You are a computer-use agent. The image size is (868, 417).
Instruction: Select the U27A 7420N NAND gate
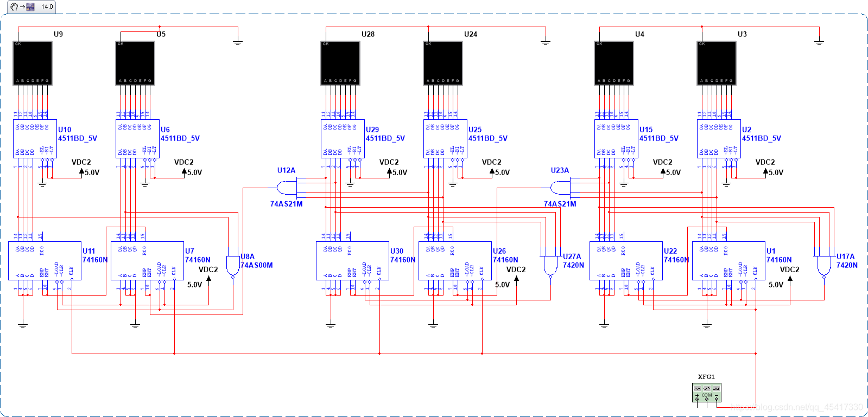pos(550,266)
